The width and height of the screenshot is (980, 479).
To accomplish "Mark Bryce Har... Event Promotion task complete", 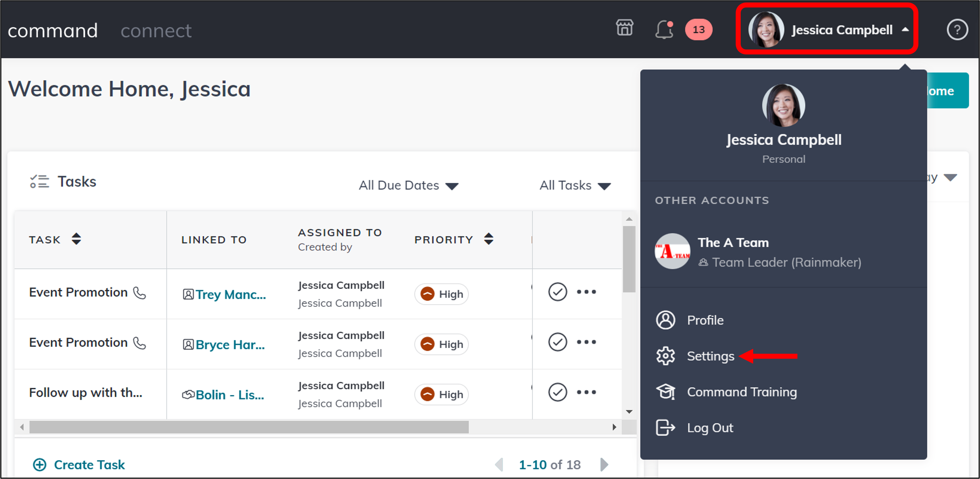I will [558, 342].
